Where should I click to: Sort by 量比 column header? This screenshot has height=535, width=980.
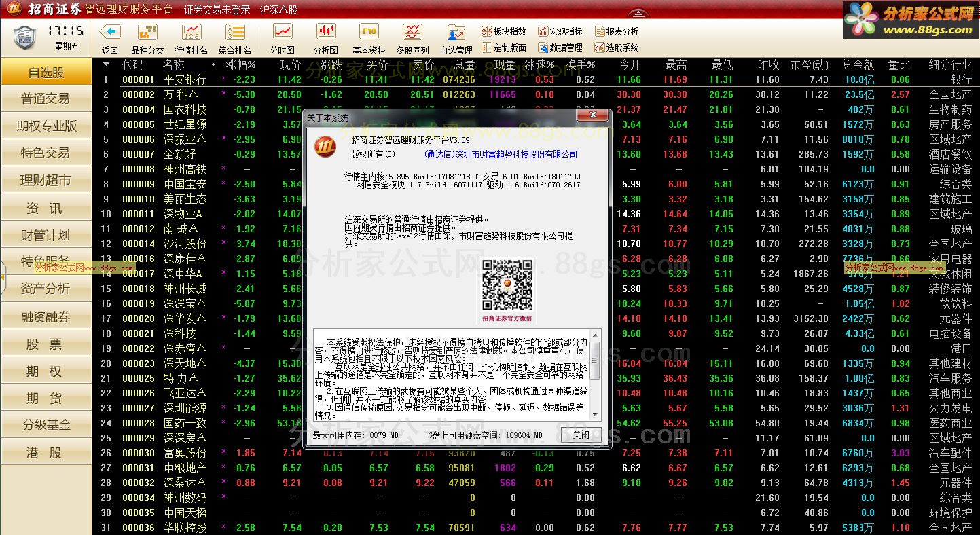tap(899, 64)
